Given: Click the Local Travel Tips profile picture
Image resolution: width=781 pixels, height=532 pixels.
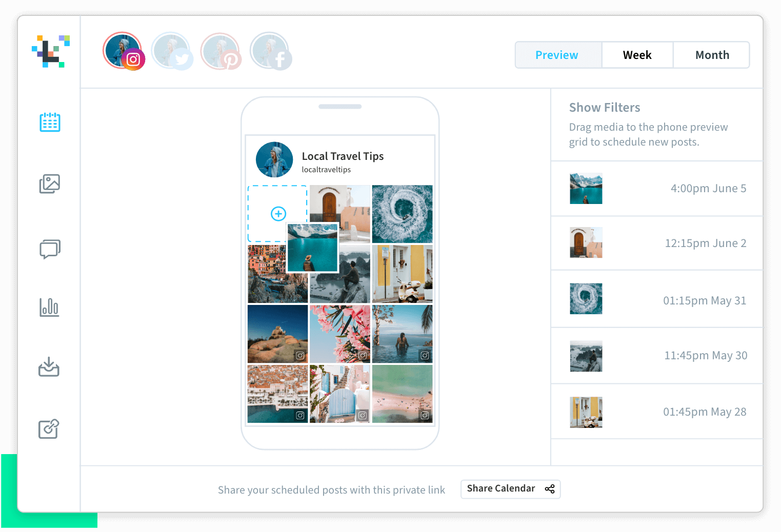Looking at the screenshot, I should tap(274, 160).
